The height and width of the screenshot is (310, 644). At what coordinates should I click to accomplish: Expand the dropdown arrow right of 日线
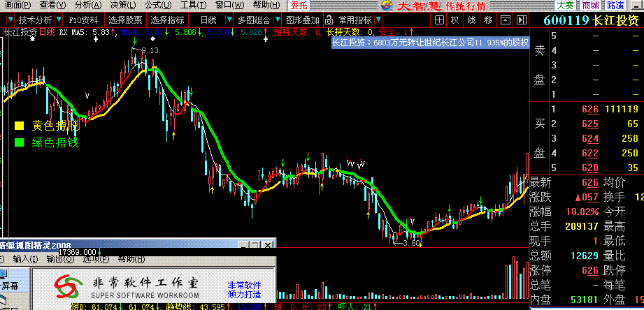229,20
